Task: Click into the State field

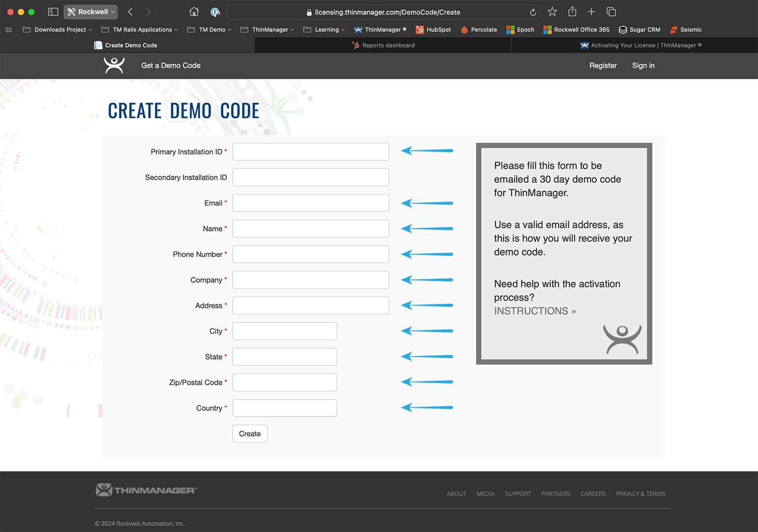Action: point(285,357)
